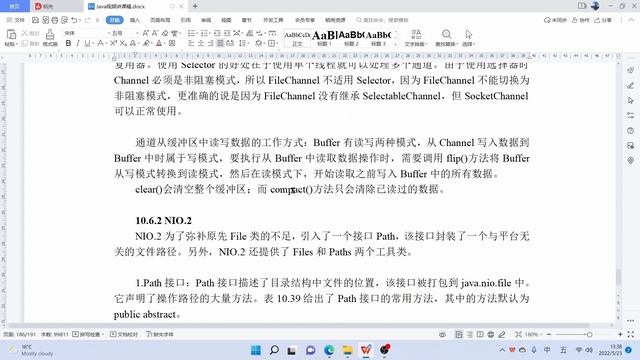Screen dimensions: 640x360
Task: Toggle center alignment button
Action: click(200, 43)
